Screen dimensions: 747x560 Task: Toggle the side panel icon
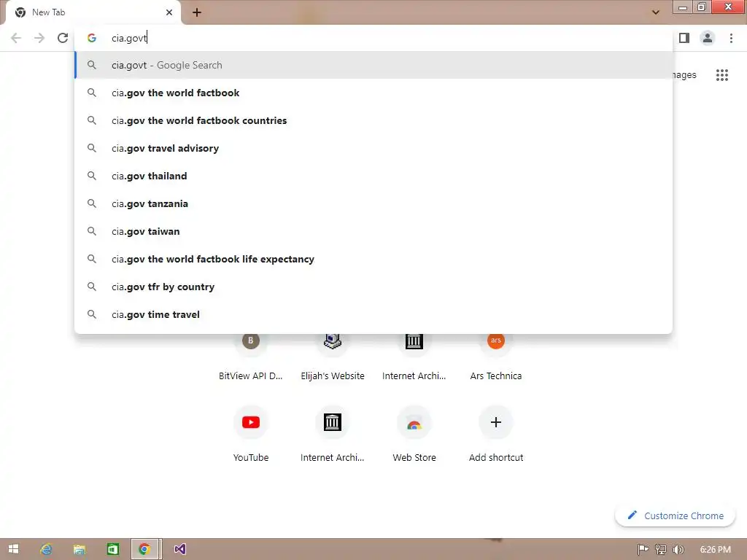tap(684, 38)
